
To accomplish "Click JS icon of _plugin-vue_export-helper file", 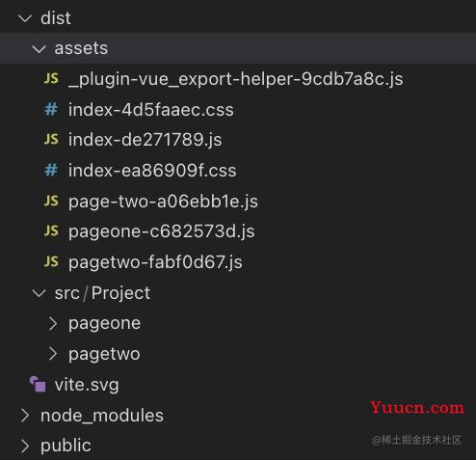I will click(51, 78).
